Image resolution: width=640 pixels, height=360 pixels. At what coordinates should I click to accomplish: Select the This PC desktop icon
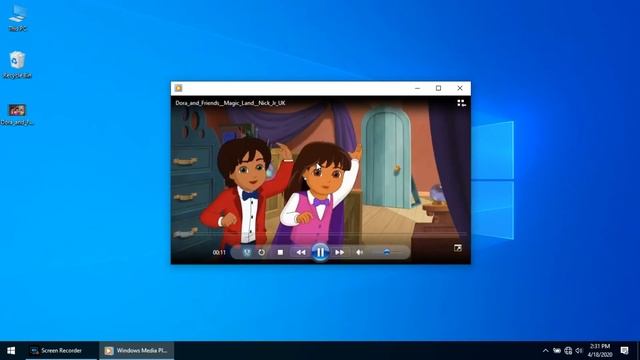[18, 18]
